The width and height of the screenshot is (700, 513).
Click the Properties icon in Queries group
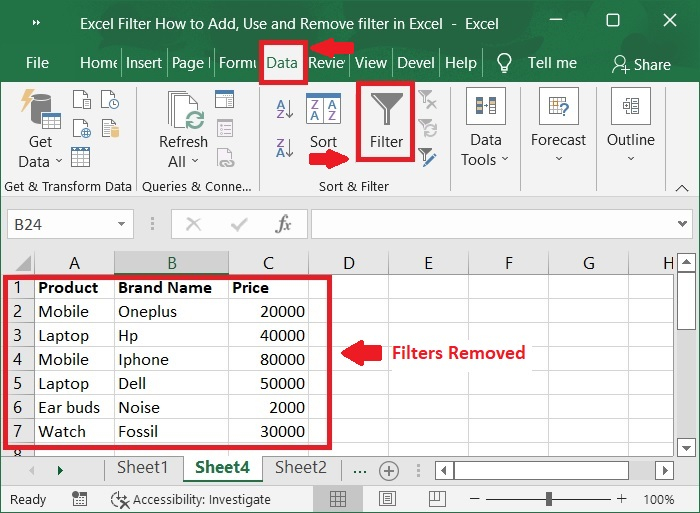pyautogui.click(x=225, y=129)
